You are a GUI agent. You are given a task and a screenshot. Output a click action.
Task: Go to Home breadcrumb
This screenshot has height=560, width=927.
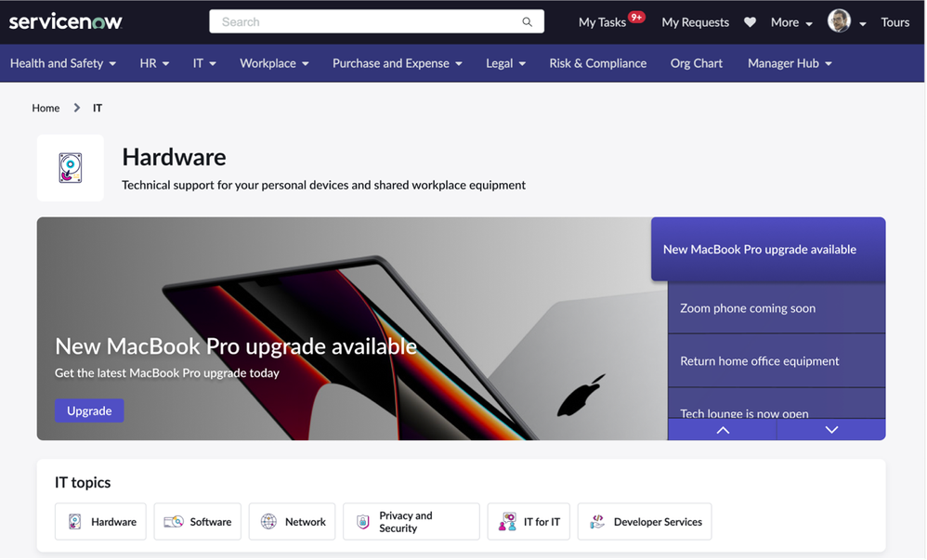(46, 108)
